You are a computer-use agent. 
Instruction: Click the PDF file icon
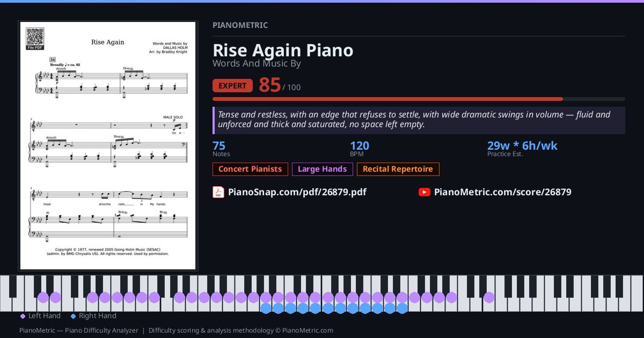point(218,192)
